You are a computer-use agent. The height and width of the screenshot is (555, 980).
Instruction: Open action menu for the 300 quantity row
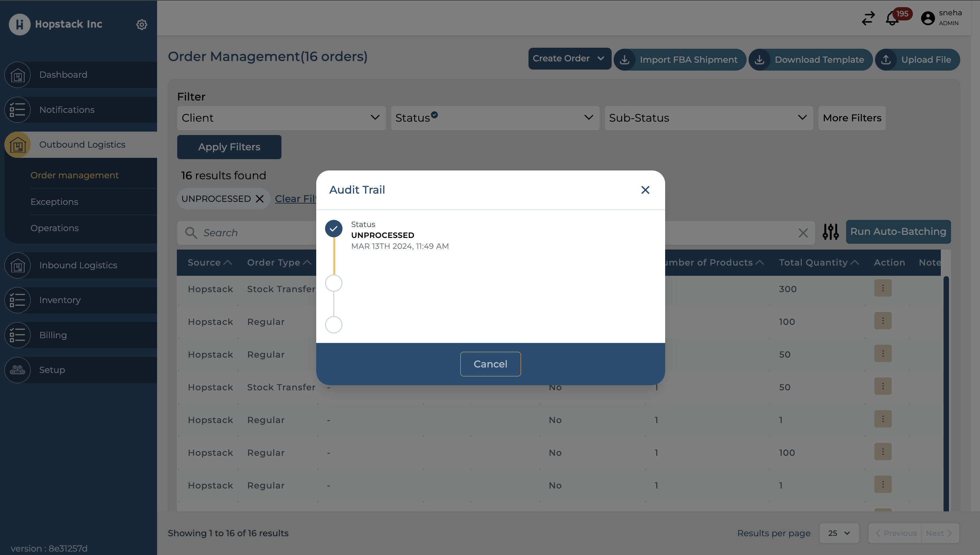click(x=883, y=288)
